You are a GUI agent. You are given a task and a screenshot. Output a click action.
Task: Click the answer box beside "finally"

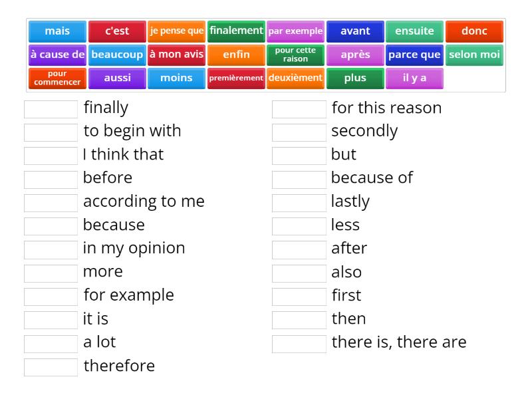(50, 108)
